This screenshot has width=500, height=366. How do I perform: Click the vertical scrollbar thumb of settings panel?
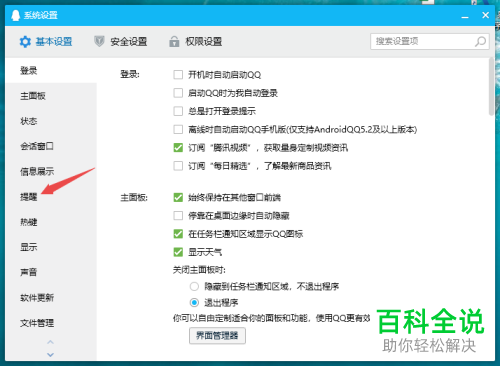(491, 87)
